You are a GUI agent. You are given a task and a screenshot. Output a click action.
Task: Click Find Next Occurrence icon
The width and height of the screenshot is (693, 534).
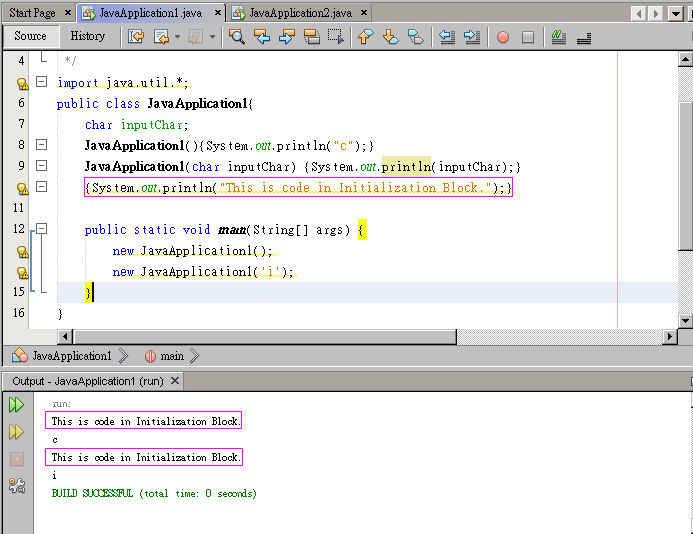click(x=287, y=36)
